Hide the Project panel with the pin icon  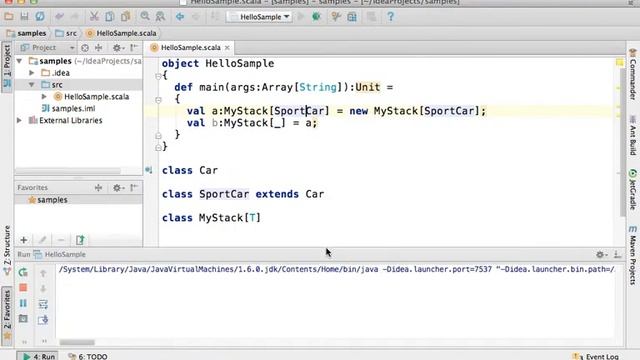point(134,48)
